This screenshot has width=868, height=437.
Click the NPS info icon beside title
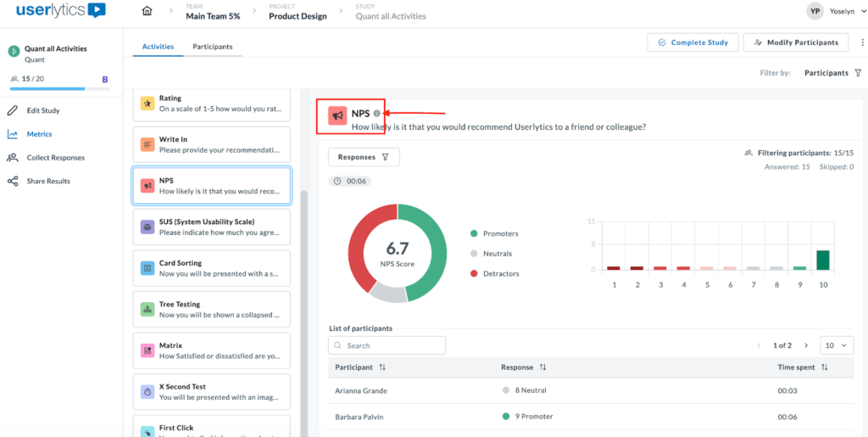click(x=376, y=114)
